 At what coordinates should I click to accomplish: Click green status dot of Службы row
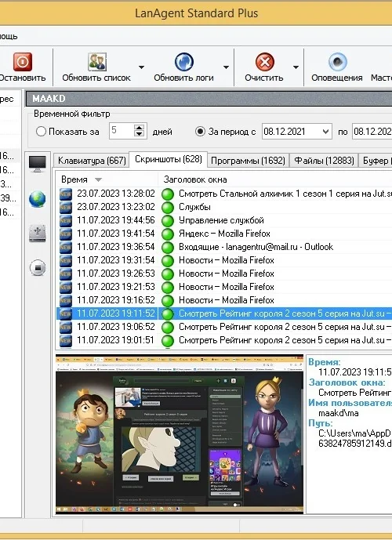[x=168, y=208]
